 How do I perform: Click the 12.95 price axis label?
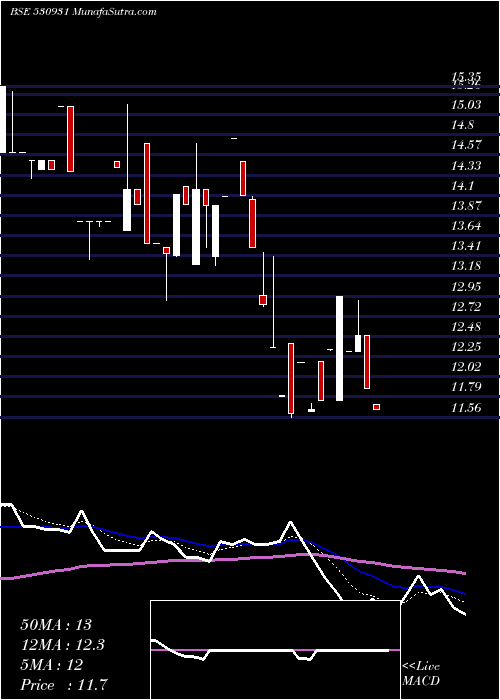click(x=466, y=287)
